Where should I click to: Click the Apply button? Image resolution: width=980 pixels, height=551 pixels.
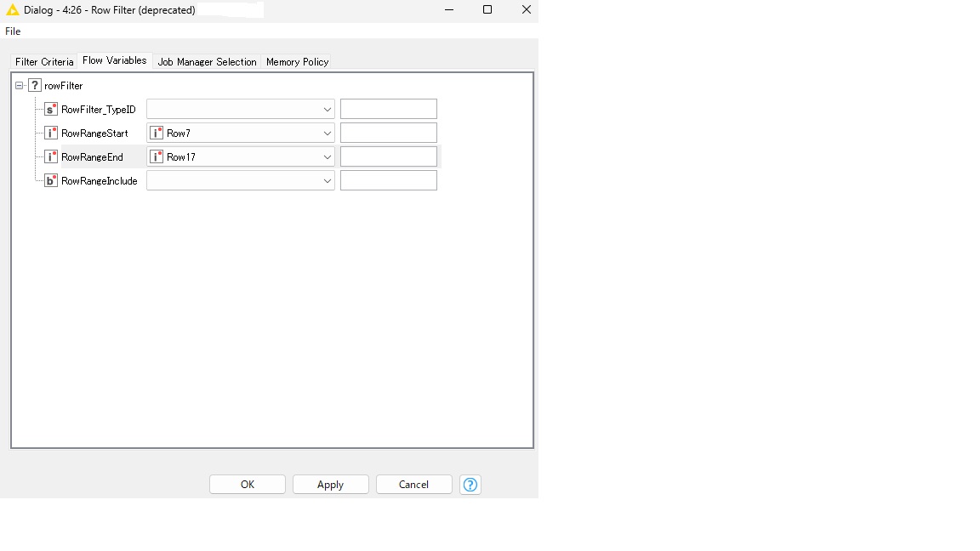tap(331, 485)
